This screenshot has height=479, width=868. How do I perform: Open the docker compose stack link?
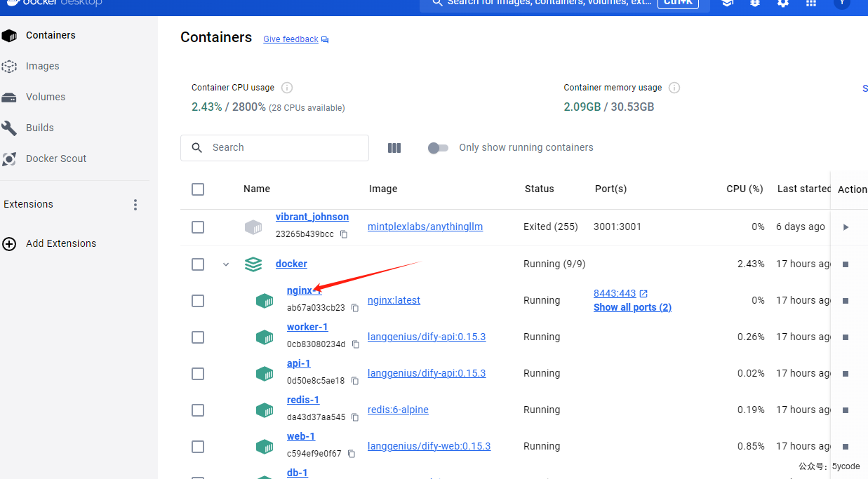click(x=291, y=264)
